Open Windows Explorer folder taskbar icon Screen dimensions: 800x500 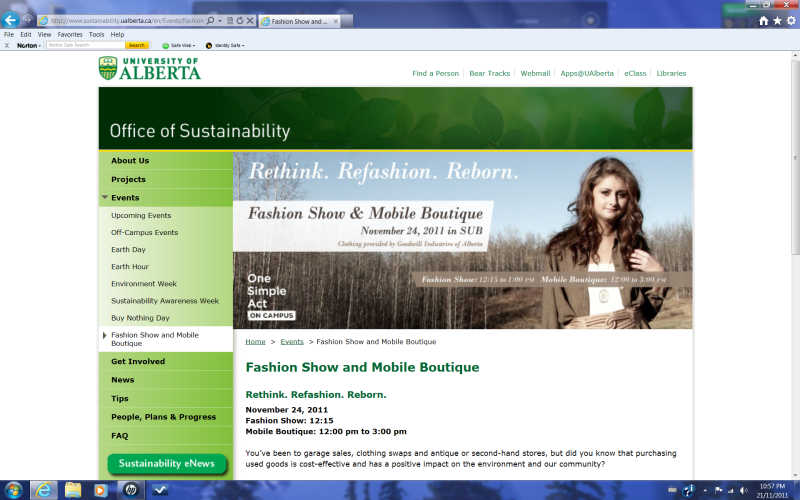[x=73, y=490]
